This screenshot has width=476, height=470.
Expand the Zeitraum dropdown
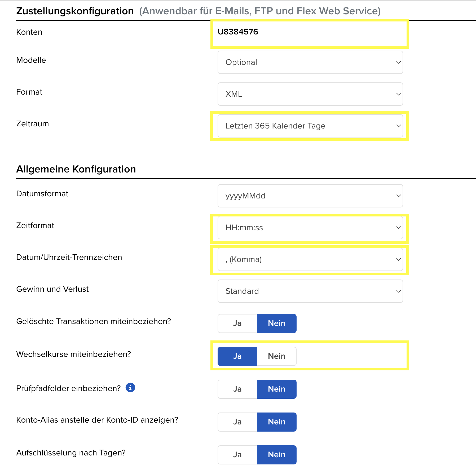(310, 126)
